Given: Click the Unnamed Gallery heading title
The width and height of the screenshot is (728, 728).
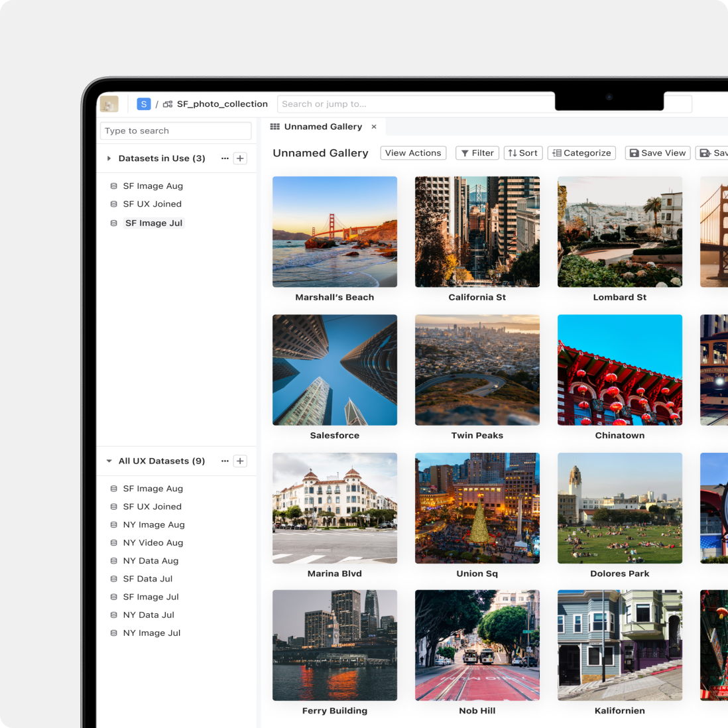Looking at the screenshot, I should 320,153.
